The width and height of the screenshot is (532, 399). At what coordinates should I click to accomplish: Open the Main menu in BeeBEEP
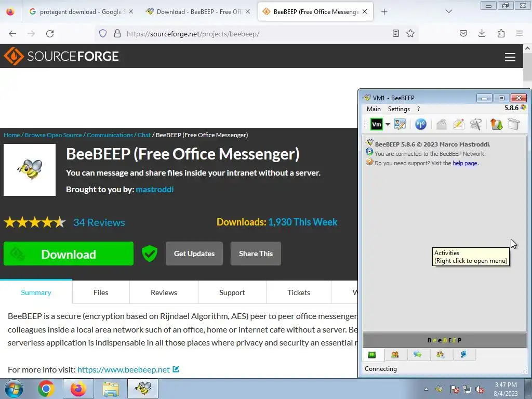pos(374,109)
